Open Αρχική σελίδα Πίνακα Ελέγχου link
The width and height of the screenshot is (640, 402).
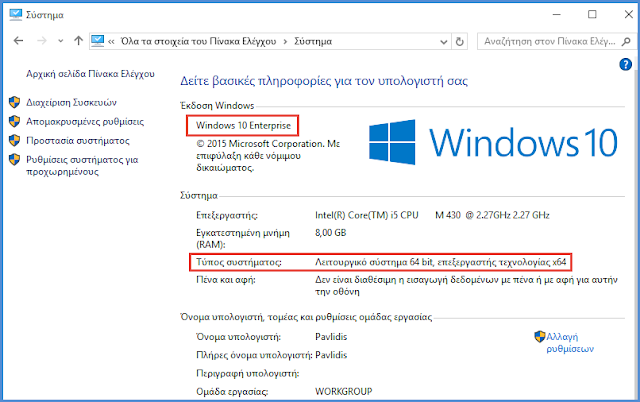(91, 74)
